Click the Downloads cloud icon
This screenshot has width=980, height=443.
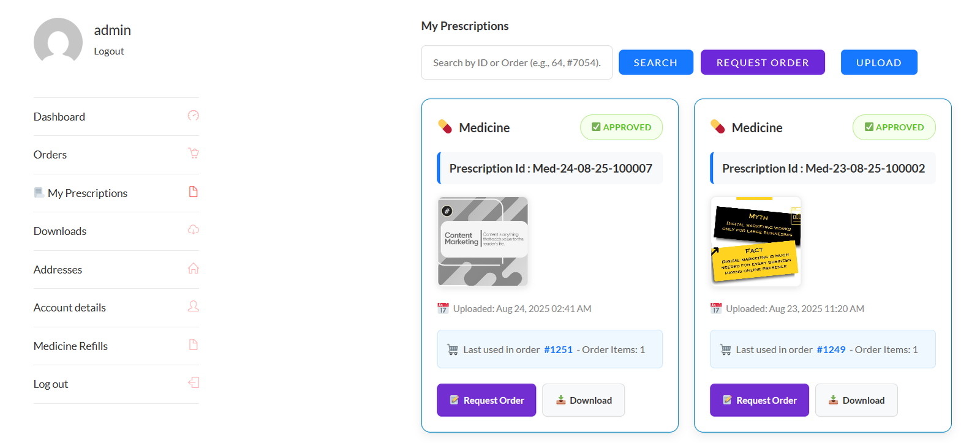click(x=193, y=230)
